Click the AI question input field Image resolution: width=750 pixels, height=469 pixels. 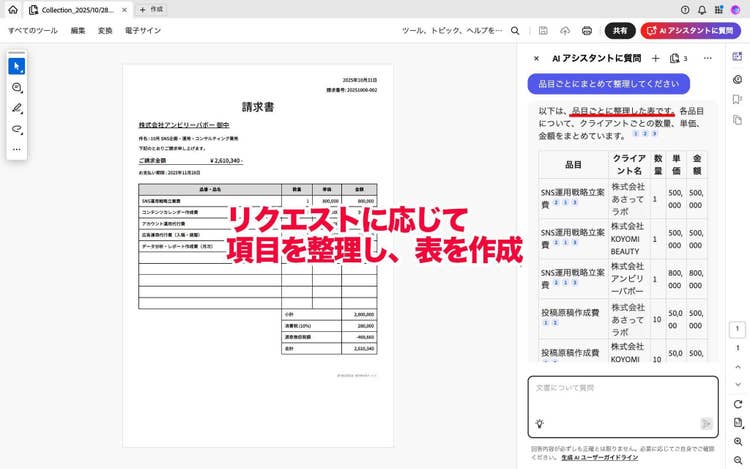click(622, 395)
